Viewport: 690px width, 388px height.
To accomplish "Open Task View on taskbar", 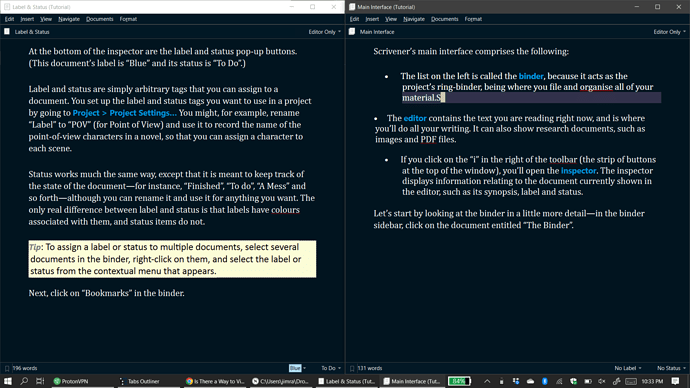I will [x=40, y=381].
